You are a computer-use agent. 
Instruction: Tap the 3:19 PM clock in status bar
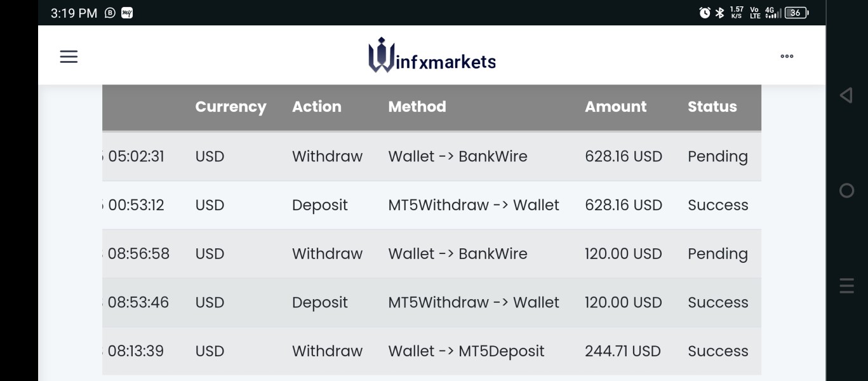[74, 13]
